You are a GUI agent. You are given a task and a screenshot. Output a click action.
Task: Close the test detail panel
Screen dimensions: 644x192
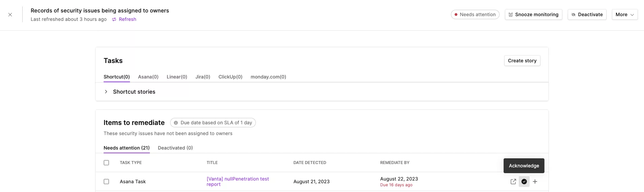coord(10,15)
